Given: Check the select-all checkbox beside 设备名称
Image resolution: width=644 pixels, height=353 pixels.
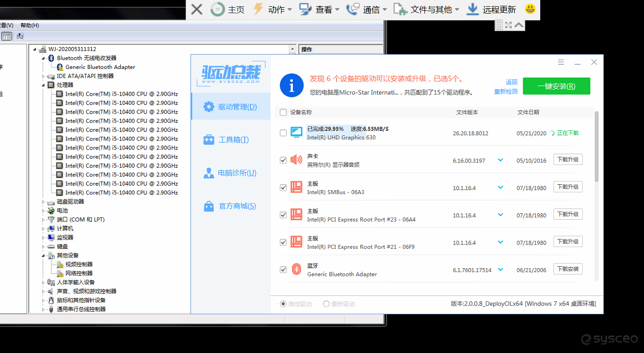Looking at the screenshot, I should (283, 112).
